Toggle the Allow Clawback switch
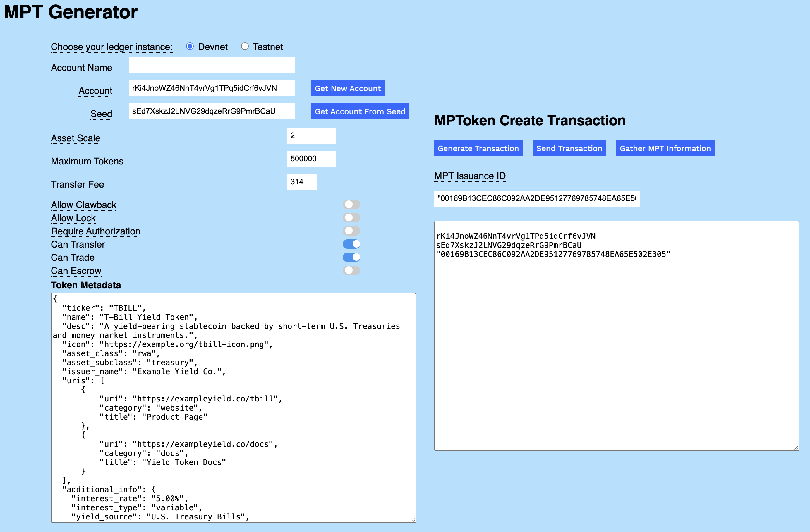Image resolution: width=810 pixels, height=532 pixels. (351, 204)
